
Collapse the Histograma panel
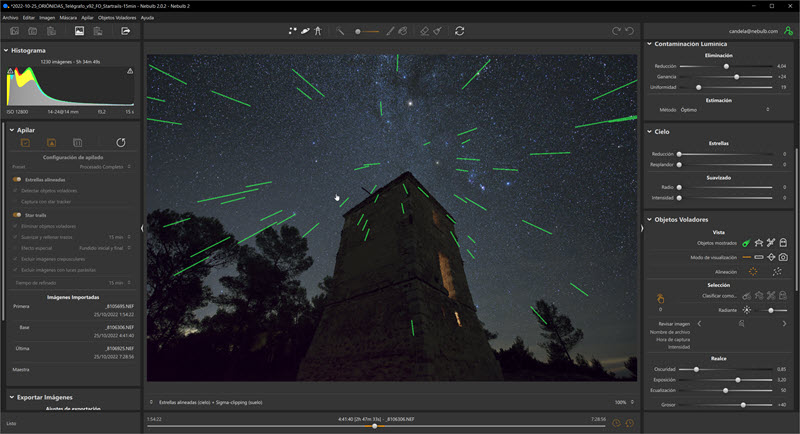pyautogui.click(x=6, y=50)
